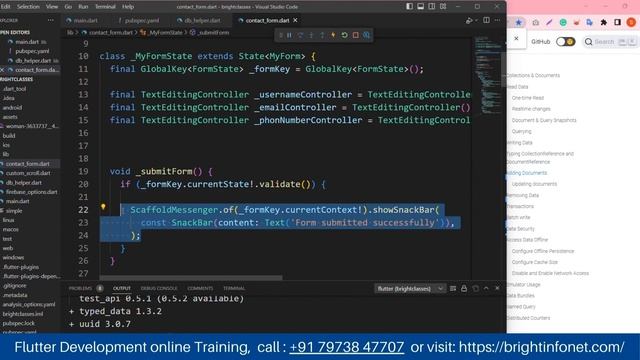
Task: Open the flutter (brightclasses) output channel dropdown
Action: point(409,289)
